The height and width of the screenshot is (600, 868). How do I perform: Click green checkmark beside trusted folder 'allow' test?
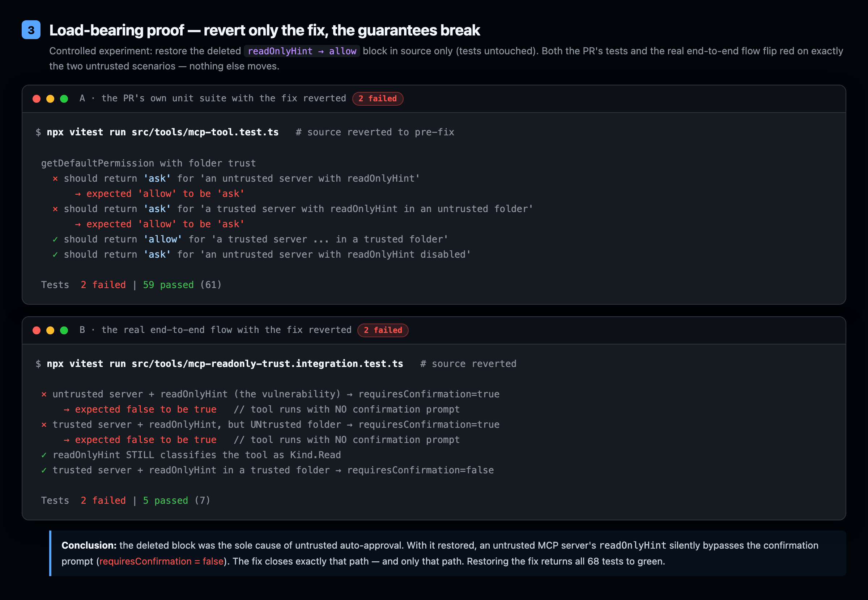(x=55, y=240)
